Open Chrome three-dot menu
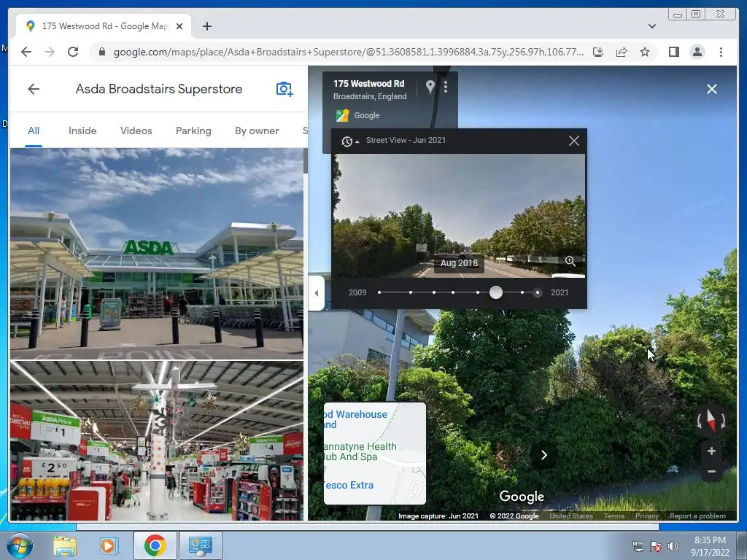747x560 pixels. (x=721, y=52)
